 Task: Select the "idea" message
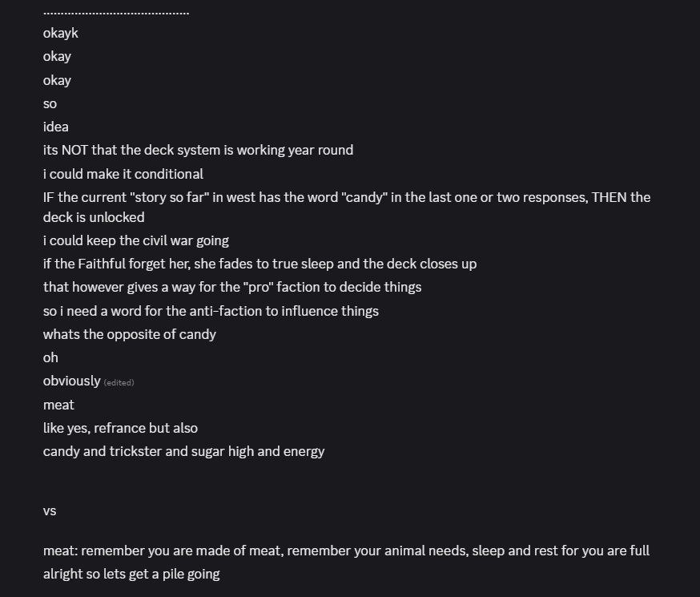click(56, 127)
